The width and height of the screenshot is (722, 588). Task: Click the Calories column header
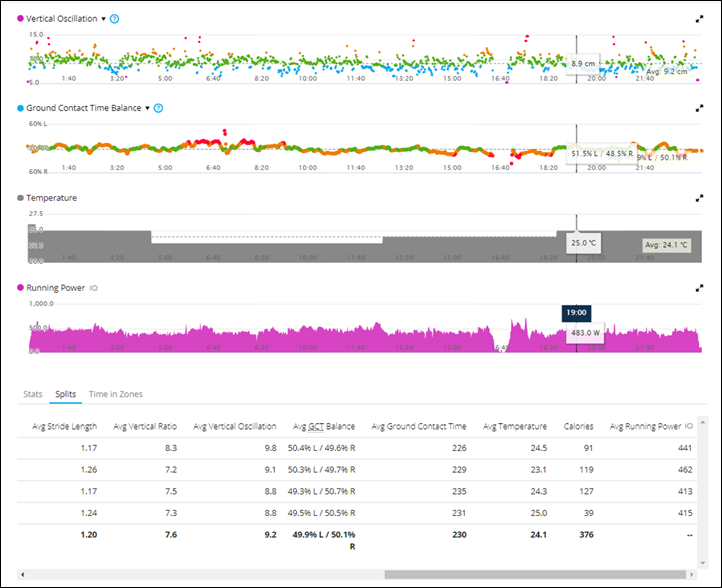coord(578,426)
